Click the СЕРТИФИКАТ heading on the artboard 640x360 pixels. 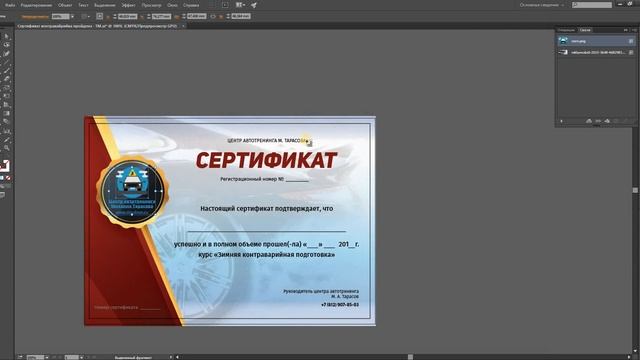point(267,160)
